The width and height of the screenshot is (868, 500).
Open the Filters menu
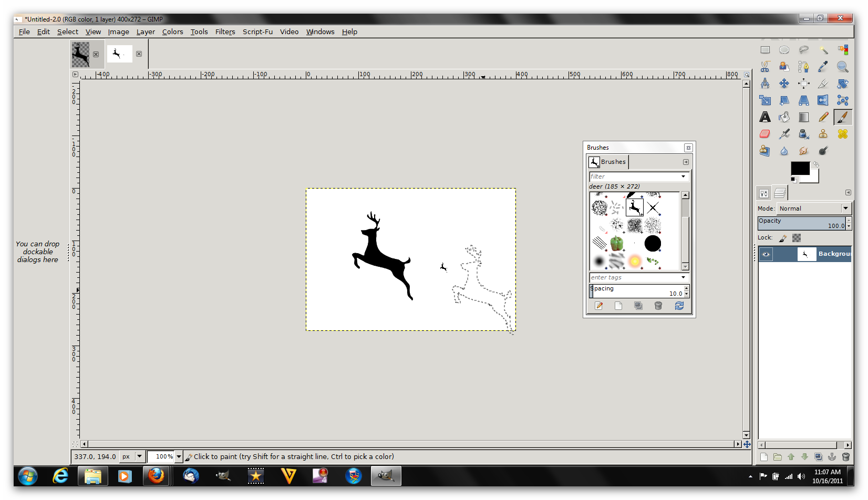(x=225, y=32)
